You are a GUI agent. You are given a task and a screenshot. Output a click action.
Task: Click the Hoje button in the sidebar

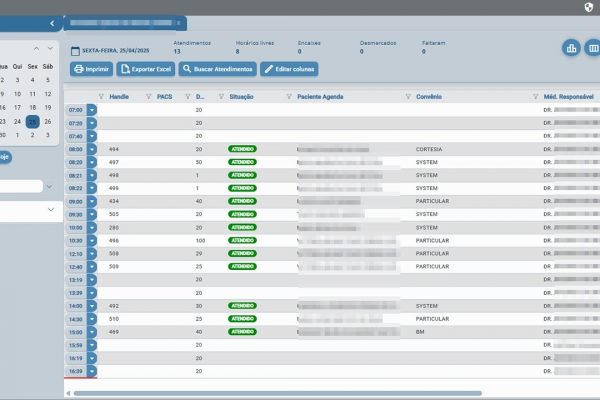coord(5,157)
